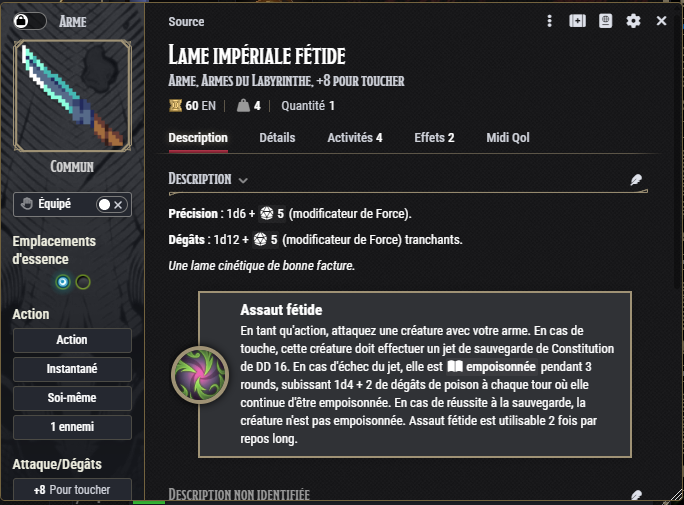
Task: Toggle the lock switch next to Arme
Action: [x=33, y=21]
